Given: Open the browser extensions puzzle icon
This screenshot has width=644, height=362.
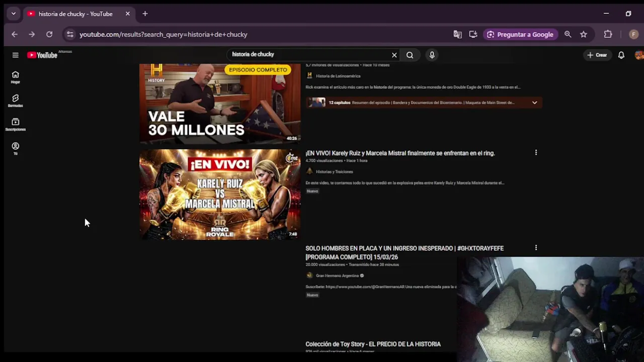Looking at the screenshot, I should (x=608, y=34).
